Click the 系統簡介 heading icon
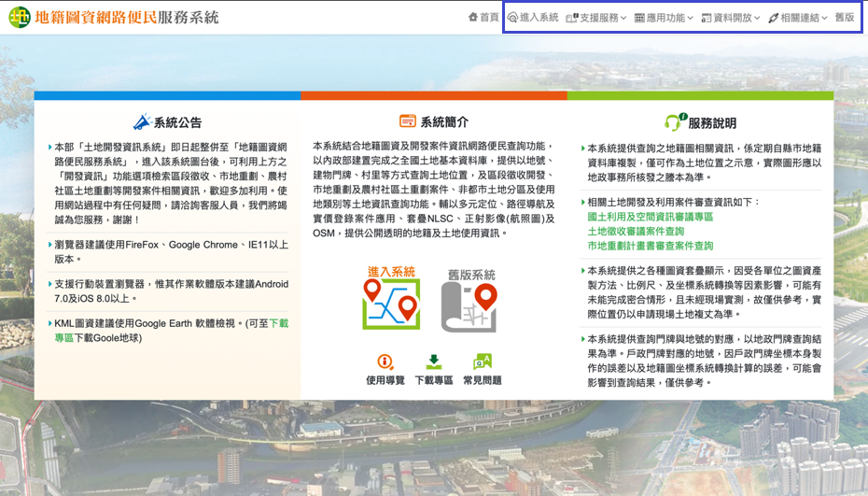Image resolution: width=868 pixels, height=496 pixels. (407, 121)
